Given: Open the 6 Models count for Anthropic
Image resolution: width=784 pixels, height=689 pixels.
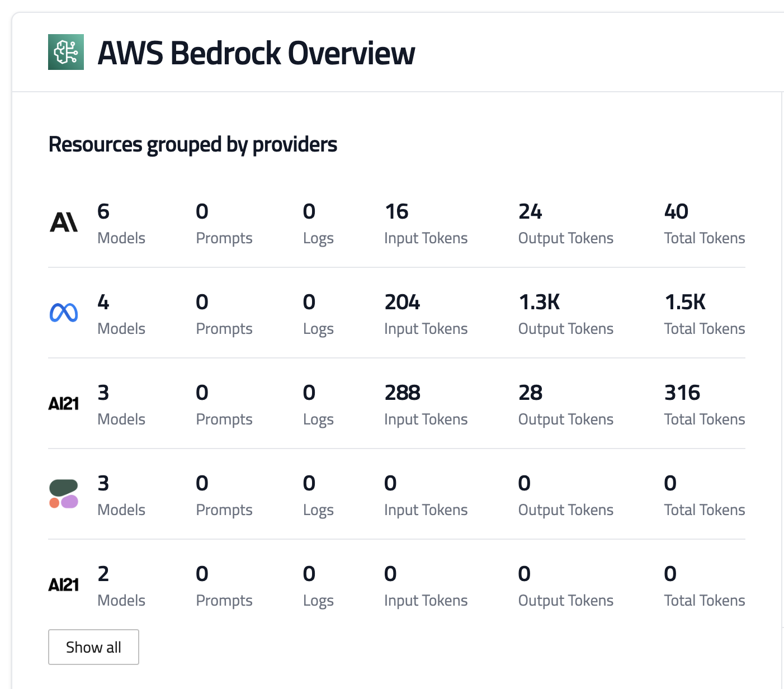Looking at the screenshot, I should click(x=121, y=224).
